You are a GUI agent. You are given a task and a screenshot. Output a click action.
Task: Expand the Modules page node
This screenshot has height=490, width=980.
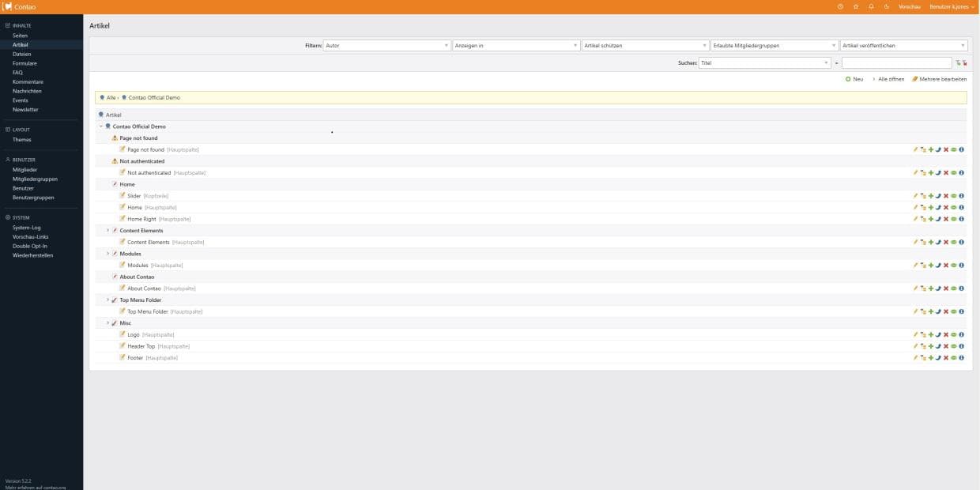[107, 254]
